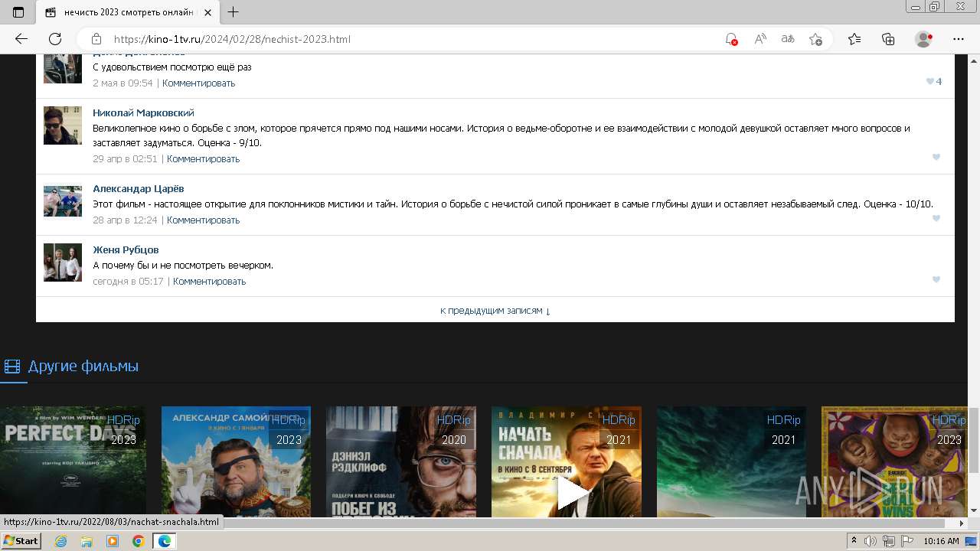Open Женя Рубцов's profile name

tap(126, 249)
